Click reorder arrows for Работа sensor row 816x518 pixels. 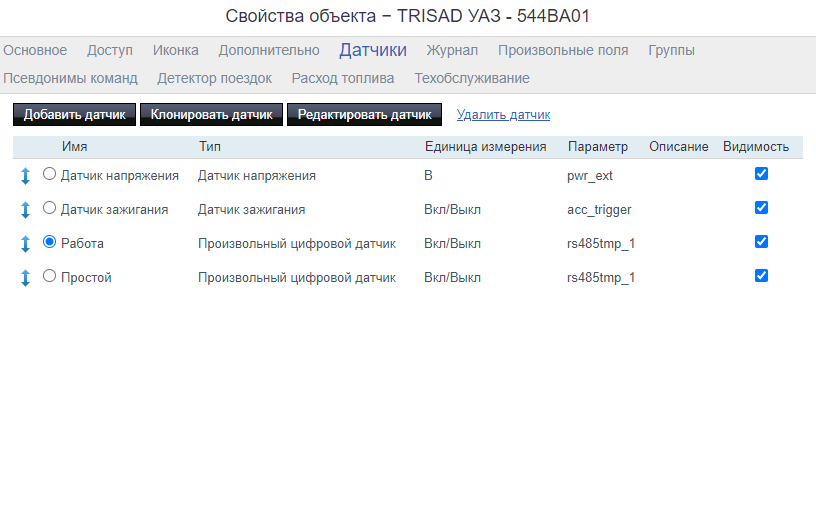tap(25, 244)
